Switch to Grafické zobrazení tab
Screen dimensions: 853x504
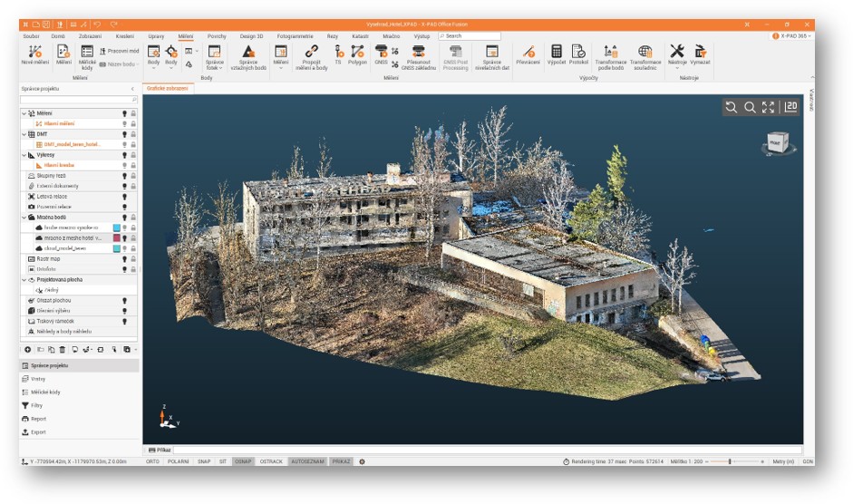coord(168,88)
